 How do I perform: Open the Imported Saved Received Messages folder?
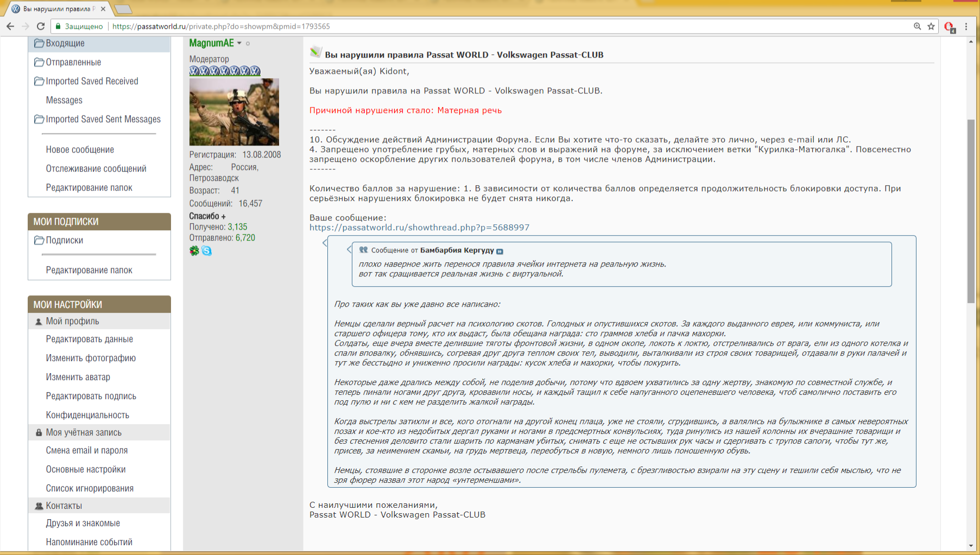(92, 91)
